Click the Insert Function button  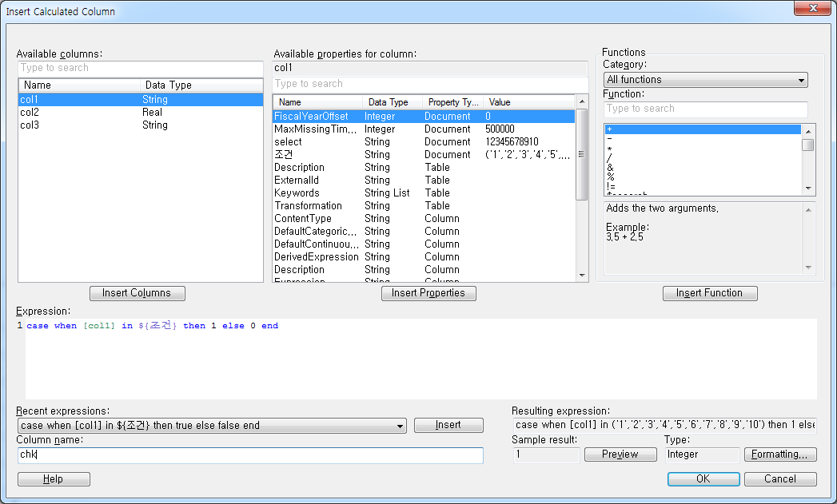click(710, 293)
